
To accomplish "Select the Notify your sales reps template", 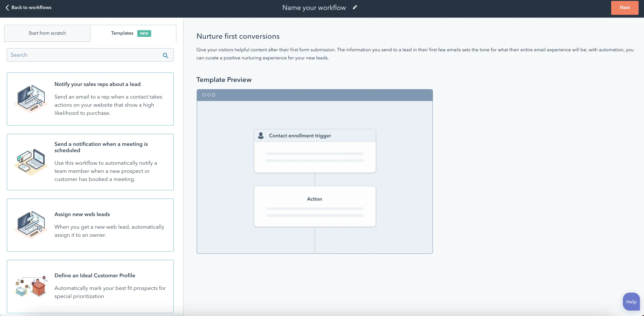I will point(90,99).
